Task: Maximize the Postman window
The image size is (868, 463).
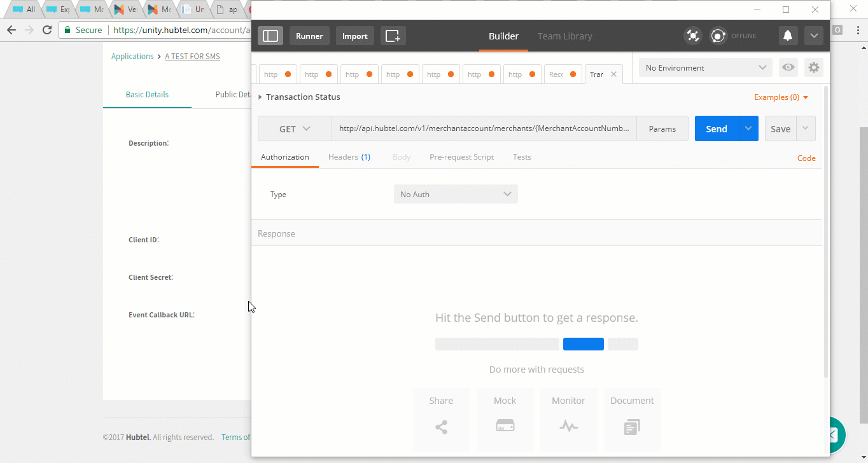Action: point(786,10)
